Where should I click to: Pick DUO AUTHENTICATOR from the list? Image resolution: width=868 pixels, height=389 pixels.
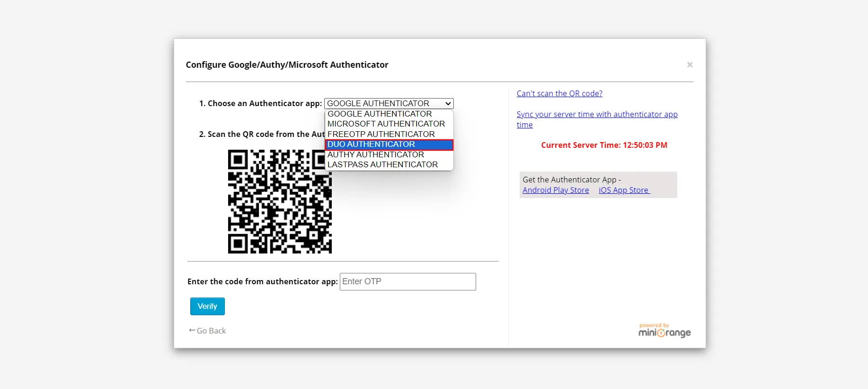(389, 145)
